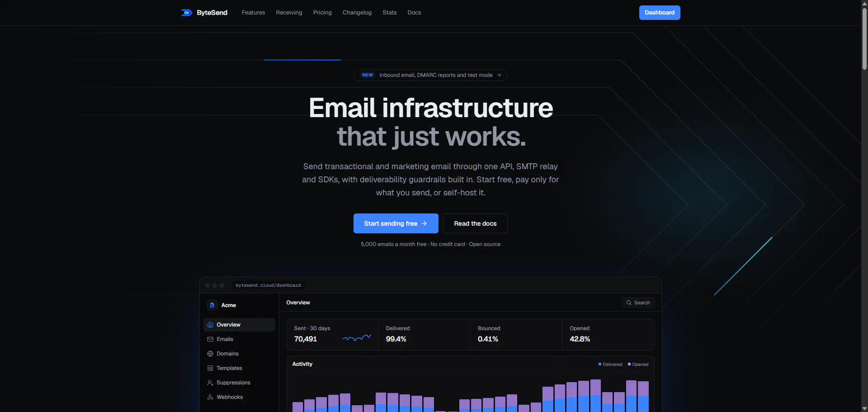The width and height of the screenshot is (868, 412).
Task: Click Start sending free button
Action: (396, 223)
